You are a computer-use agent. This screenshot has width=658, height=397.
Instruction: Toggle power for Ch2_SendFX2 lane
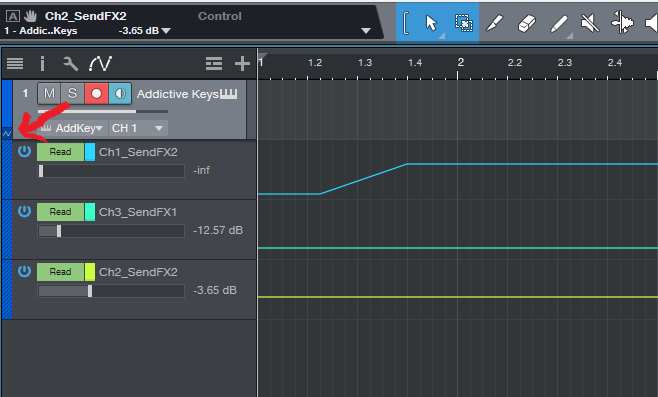24,272
